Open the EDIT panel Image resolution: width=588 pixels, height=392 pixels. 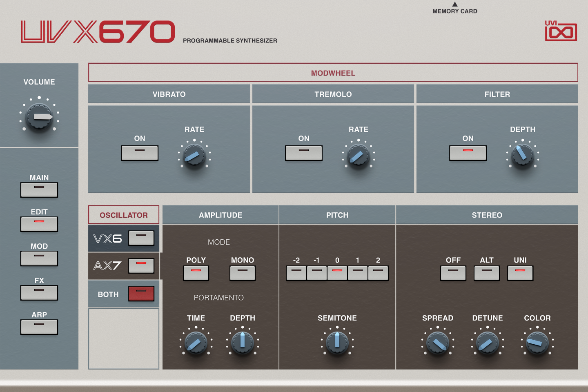tap(39, 224)
